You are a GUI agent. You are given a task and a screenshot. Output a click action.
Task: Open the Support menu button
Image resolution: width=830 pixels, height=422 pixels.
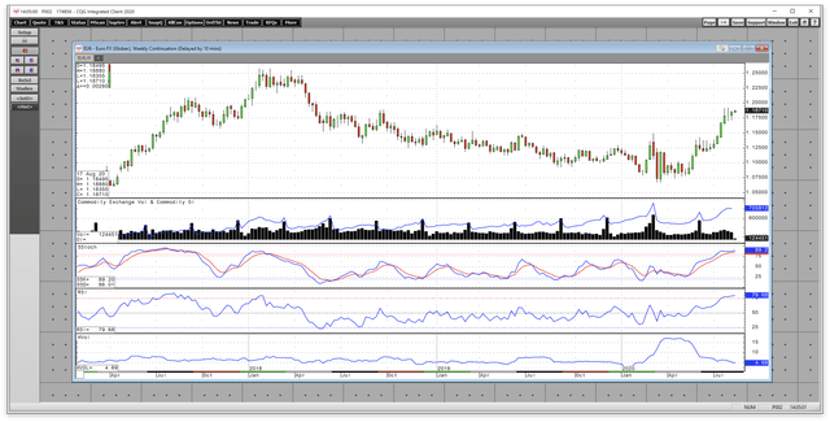754,23
